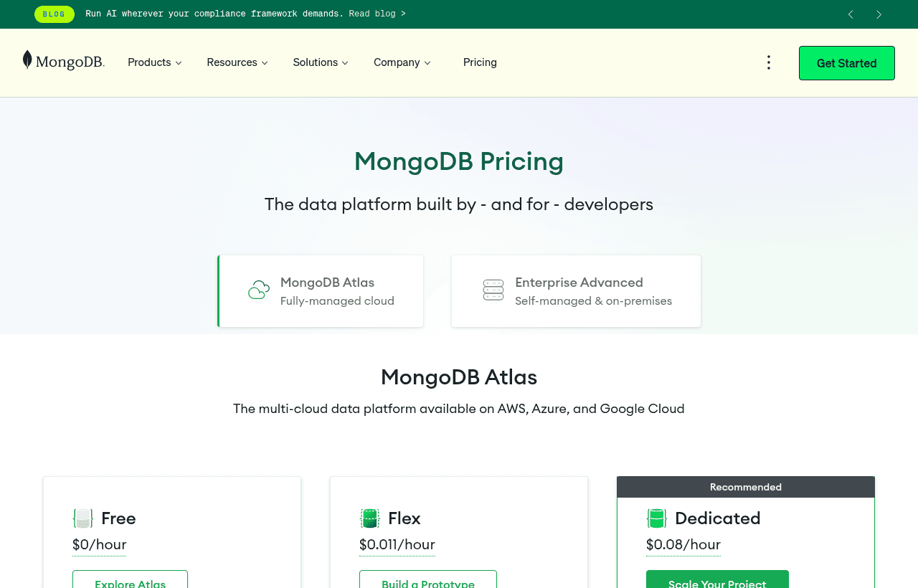918x588 pixels.
Task: Go to next banner announcement arrow
Action: coord(879,14)
